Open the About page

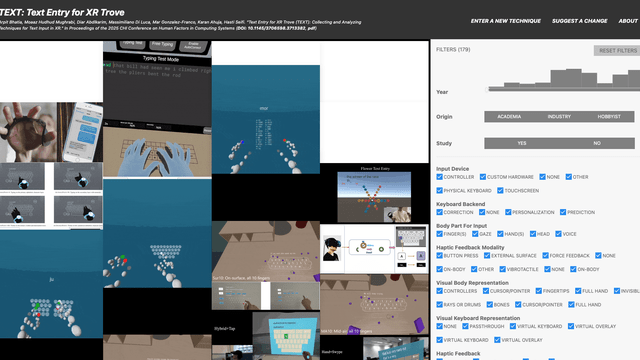628,21
